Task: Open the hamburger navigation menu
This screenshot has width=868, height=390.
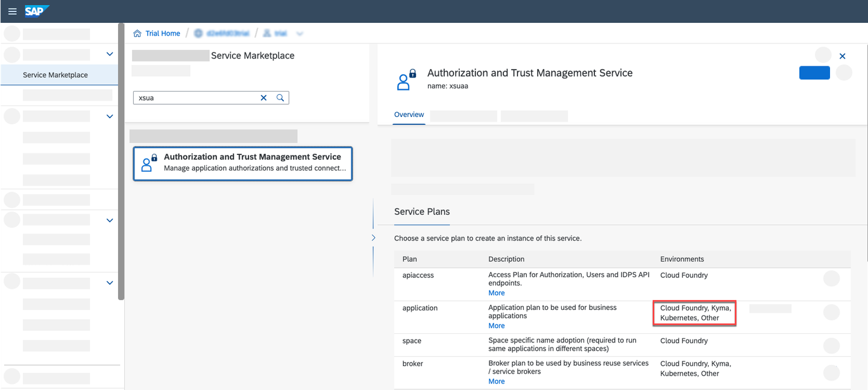Action: click(11, 11)
